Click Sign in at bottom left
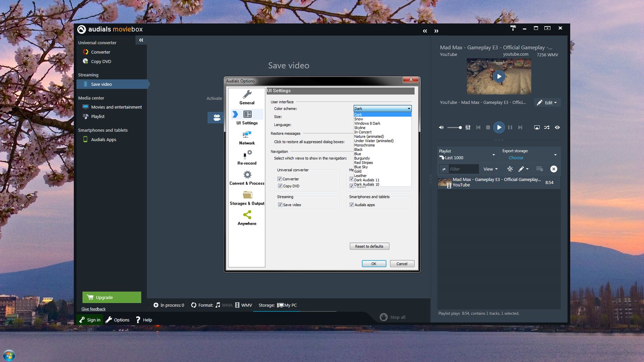The height and width of the screenshot is (362, 644). point(90,320)
